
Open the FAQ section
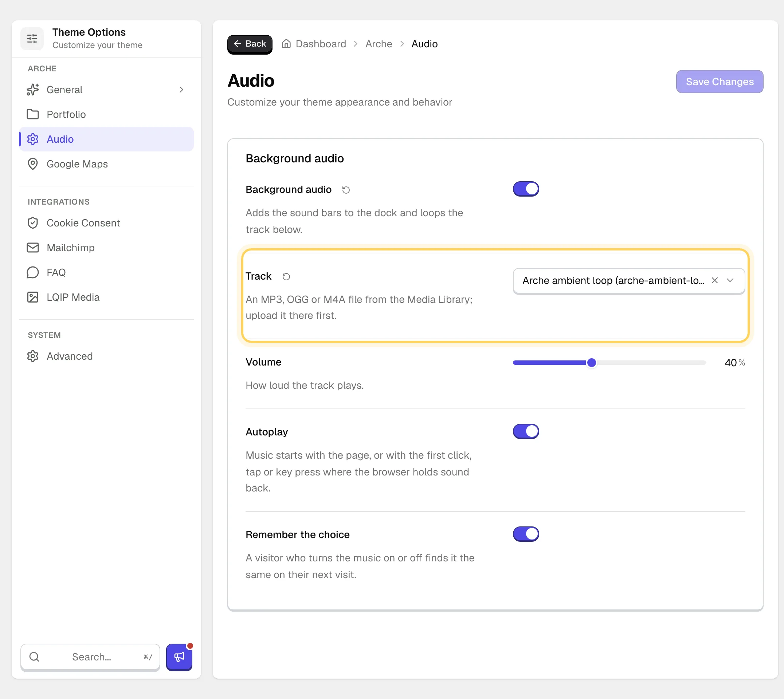pyautogui.click(x=106, y=272)
